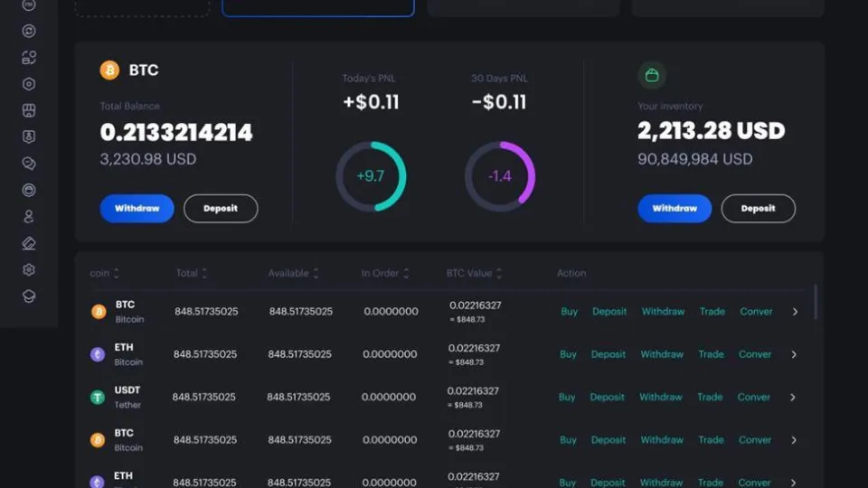The height and width of the screenshot is (488, 868).
Task: Click the Tether label under USDT
Action: (x=127, y=405)
